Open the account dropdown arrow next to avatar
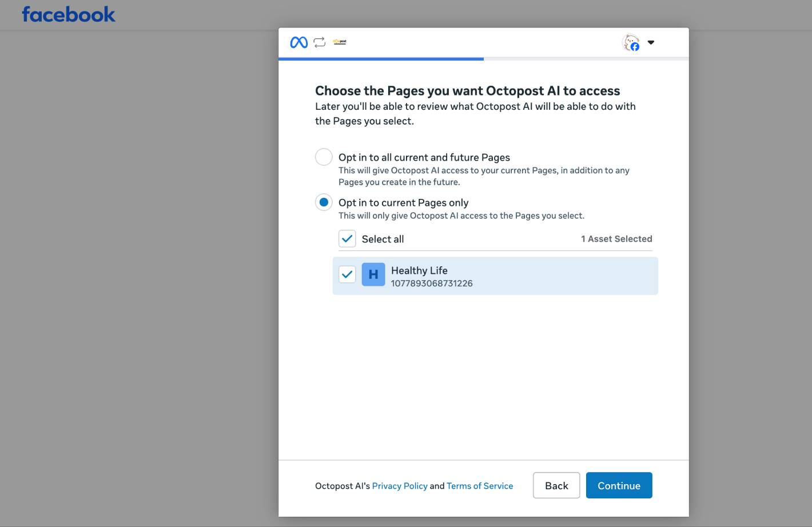Viewport: 812px width, 527px height. pos(651,42)
